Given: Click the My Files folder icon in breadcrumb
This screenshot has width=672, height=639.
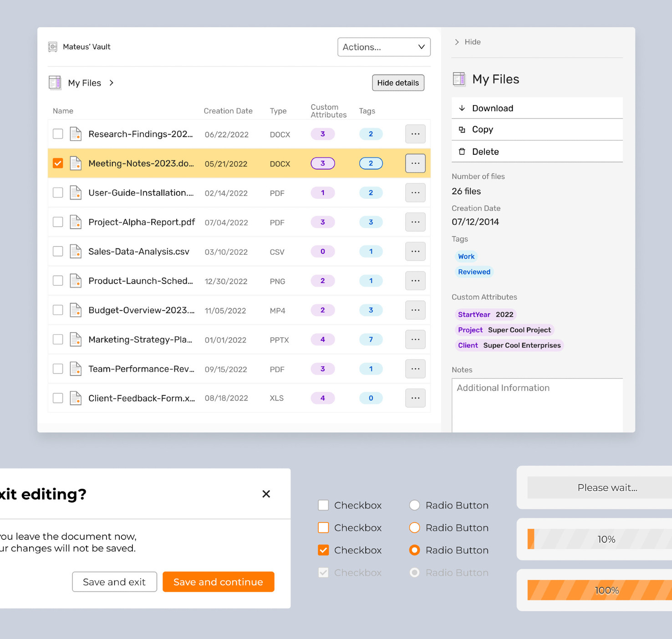Looking at the screenshot, I should (x=55, y=83).
